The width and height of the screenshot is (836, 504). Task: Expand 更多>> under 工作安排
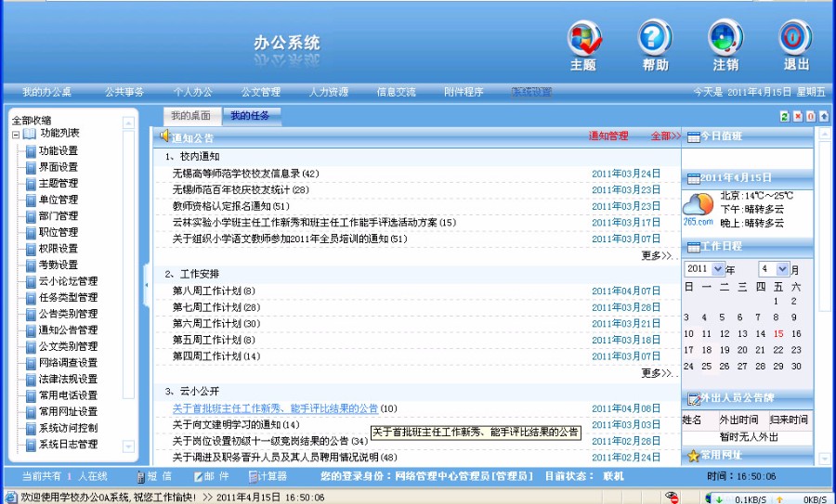tap(660, 373)
